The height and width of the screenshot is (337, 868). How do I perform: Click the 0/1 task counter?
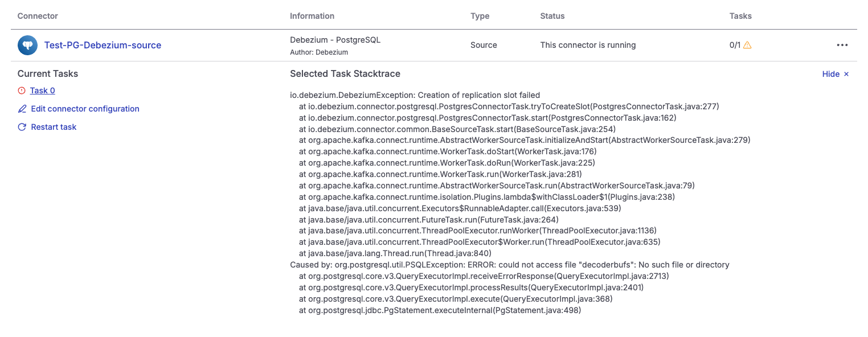point(735,45)
